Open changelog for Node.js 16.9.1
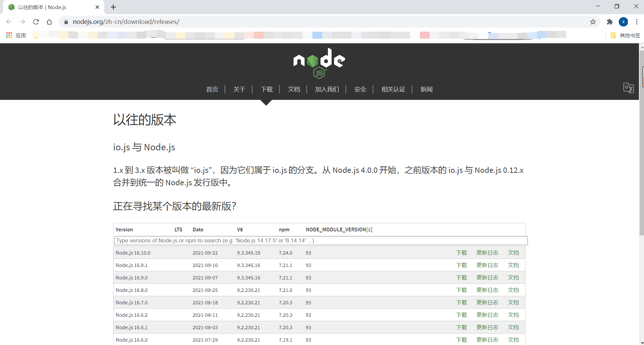This screenshot has width=644, height=345. pos(487,265)
